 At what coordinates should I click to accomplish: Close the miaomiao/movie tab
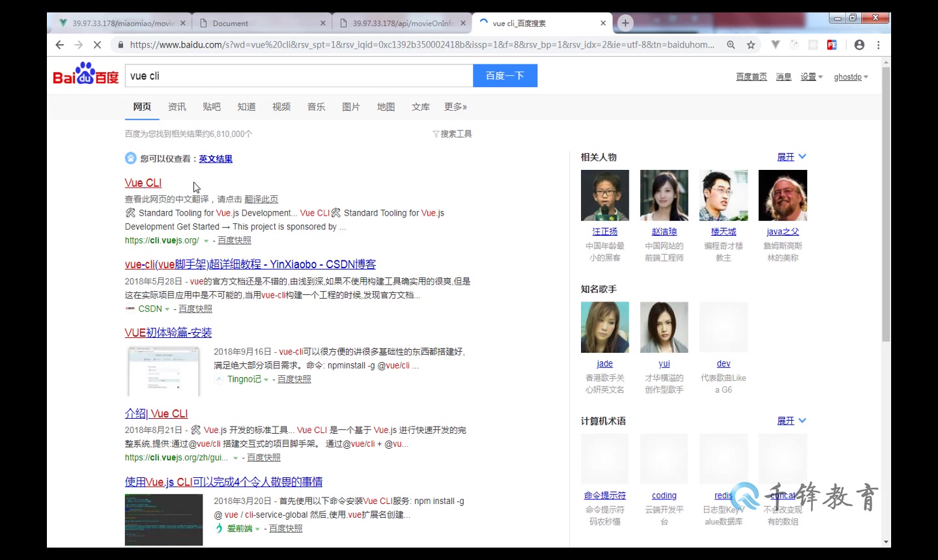pos(183,23)
